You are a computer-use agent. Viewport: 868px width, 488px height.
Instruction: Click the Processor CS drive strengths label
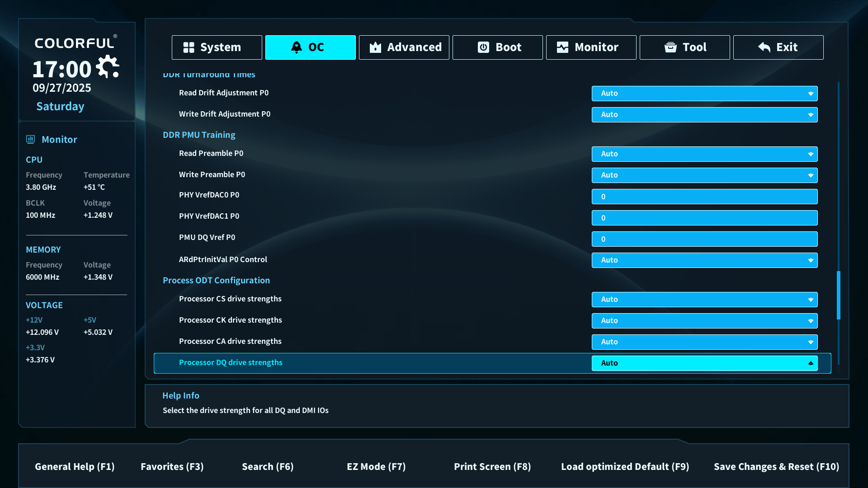click(x=230, y=299)
